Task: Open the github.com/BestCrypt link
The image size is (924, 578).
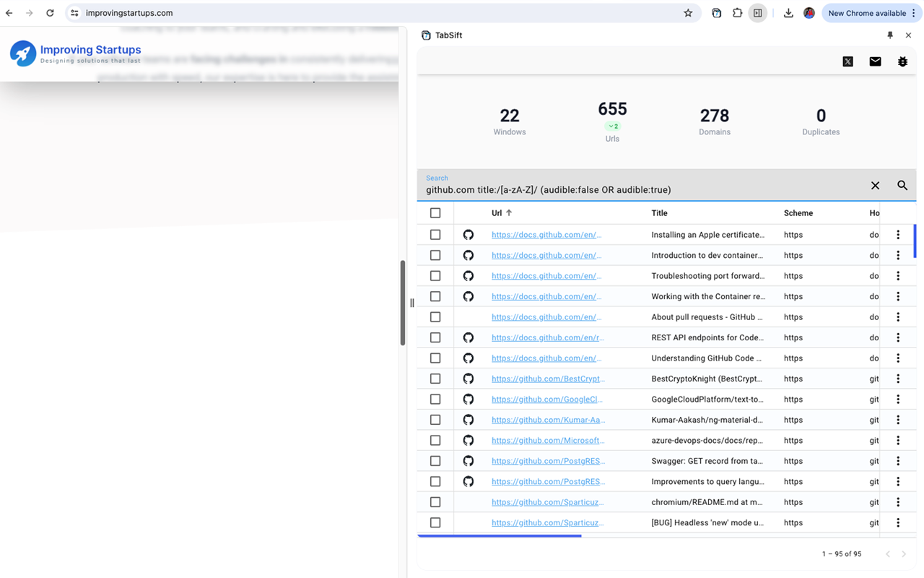Action: 548,379
